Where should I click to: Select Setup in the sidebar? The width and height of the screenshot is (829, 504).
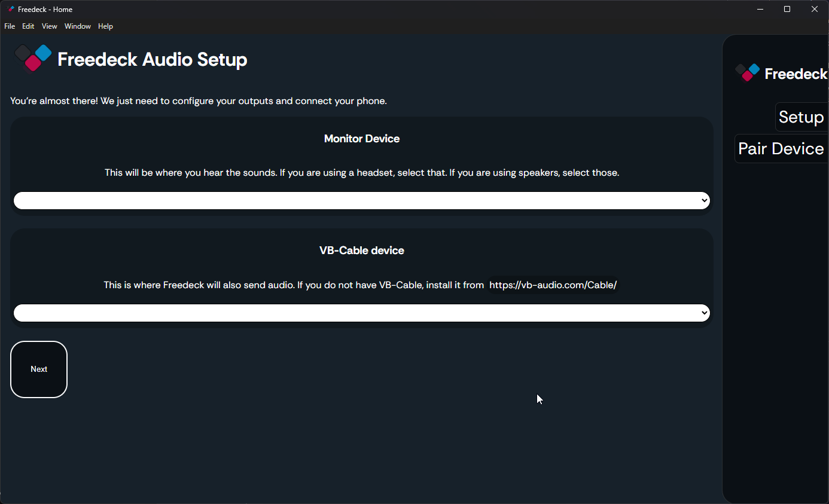(x=801, y=117)
